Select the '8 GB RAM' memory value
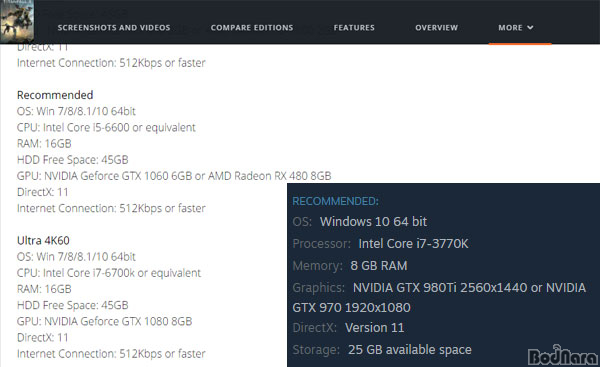The height and width of the screenshot is (367, 600). 378,266
